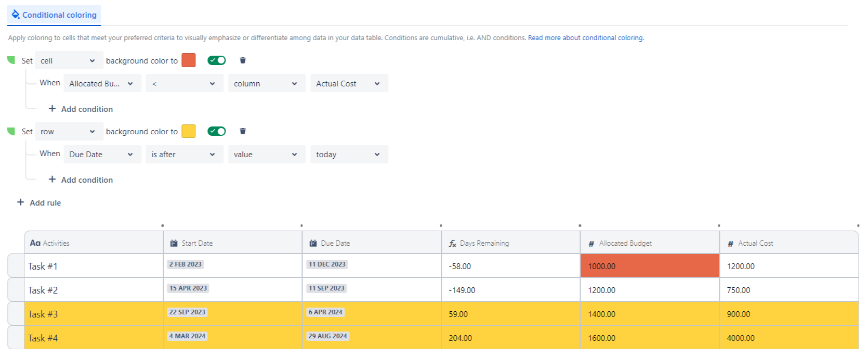The image size is (868, 356).
Task: Open the 'cell' target dropdown
Action: click(x=69, y=61)
